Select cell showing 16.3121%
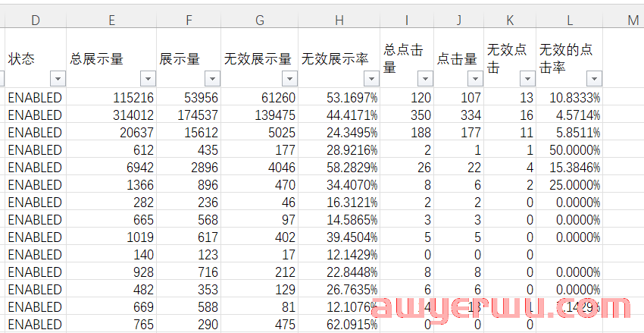Viewport: 644px width, 333px height. point(339,203)
